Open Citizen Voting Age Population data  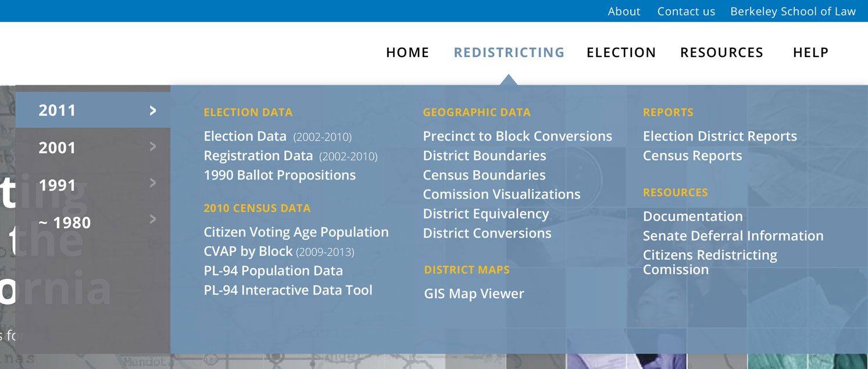tap(296, 232)
